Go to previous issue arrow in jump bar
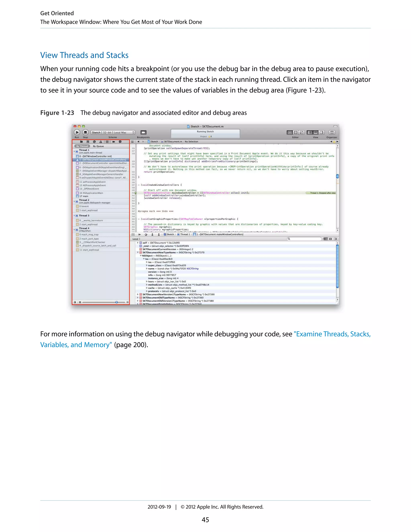Viewport: 411px width, 532px height. tap(331, 142)
